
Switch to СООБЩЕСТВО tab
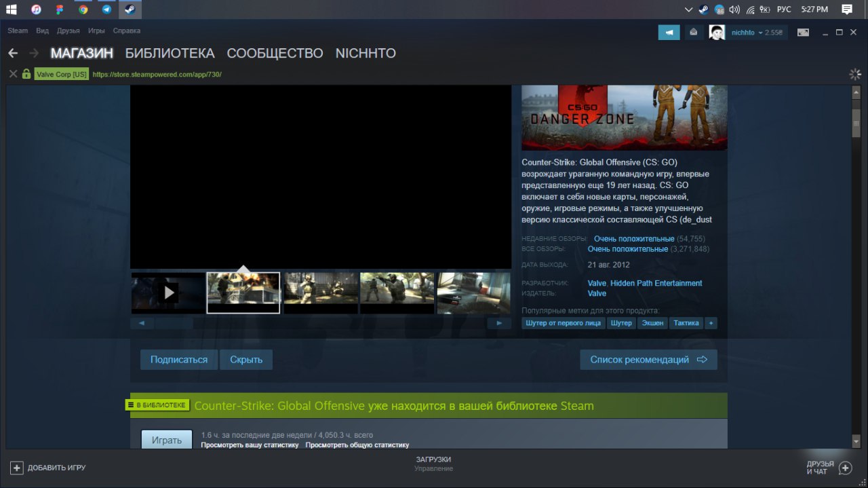(x=275, y=53)
